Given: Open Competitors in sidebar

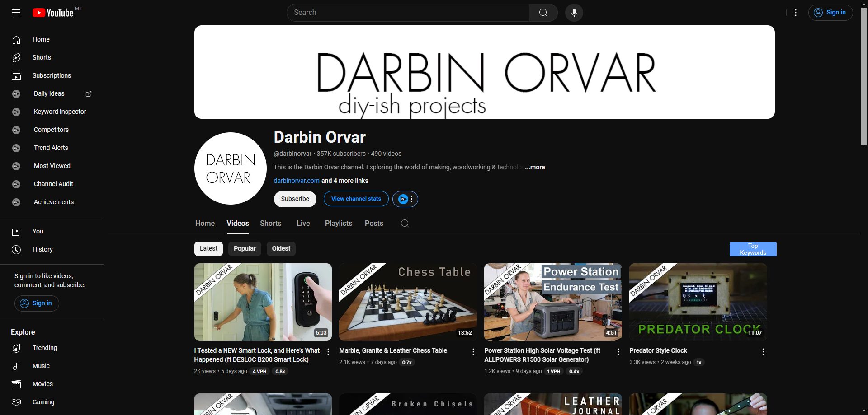Looking at the screenshot, I should (52, 130).
